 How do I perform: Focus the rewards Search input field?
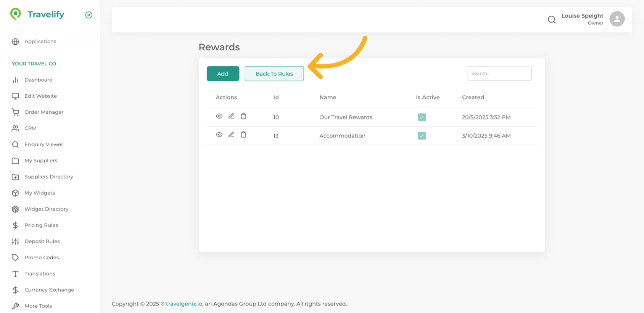(499, 73)
